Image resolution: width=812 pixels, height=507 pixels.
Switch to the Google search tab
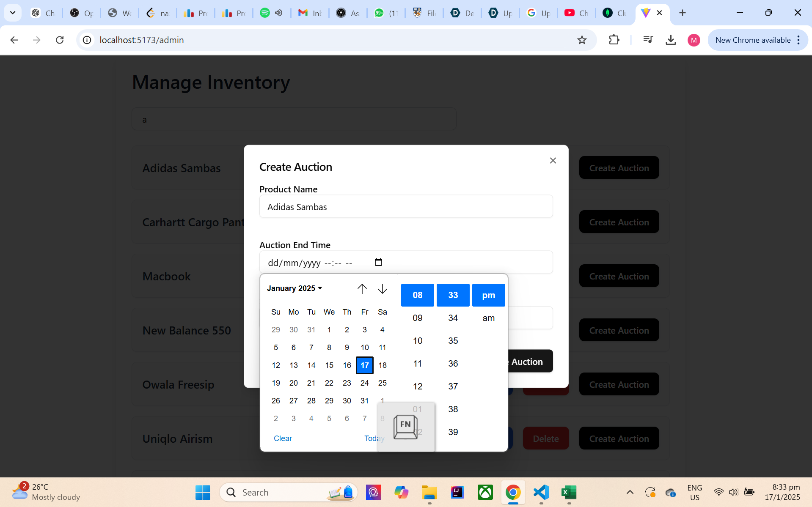tap(539, 13)
